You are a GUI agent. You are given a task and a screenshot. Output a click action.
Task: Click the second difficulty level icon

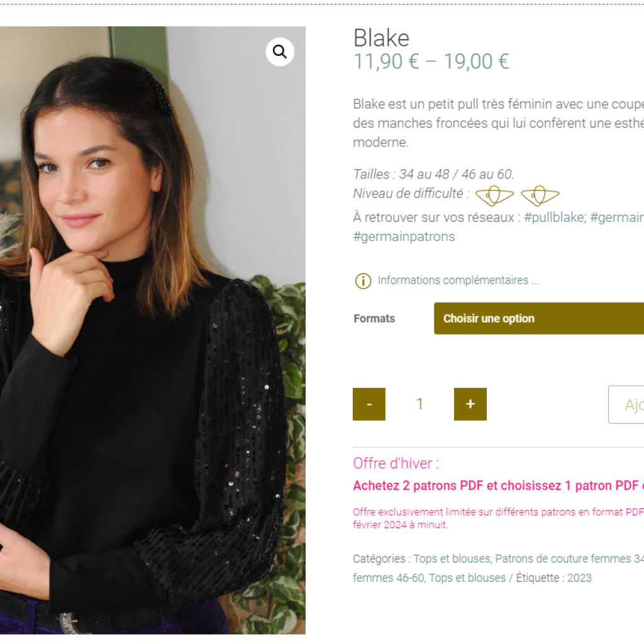540,196
